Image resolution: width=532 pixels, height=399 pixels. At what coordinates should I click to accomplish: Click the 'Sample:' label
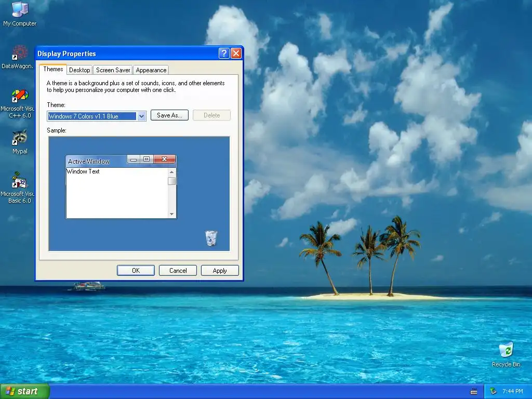[x=57, y=130]
